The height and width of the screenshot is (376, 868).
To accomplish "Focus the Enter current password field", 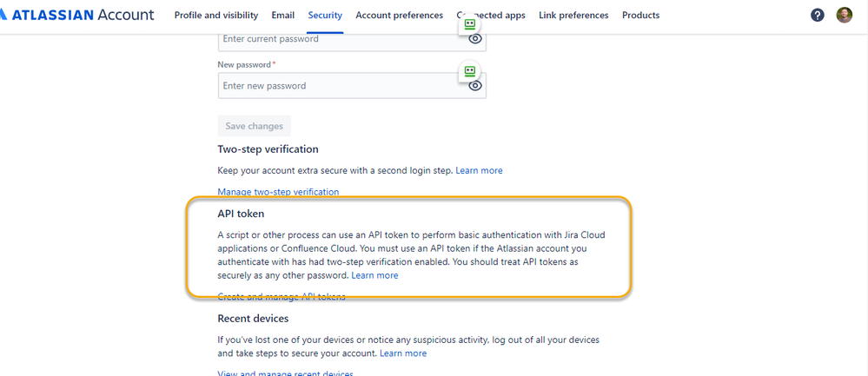I will point(339,39).
